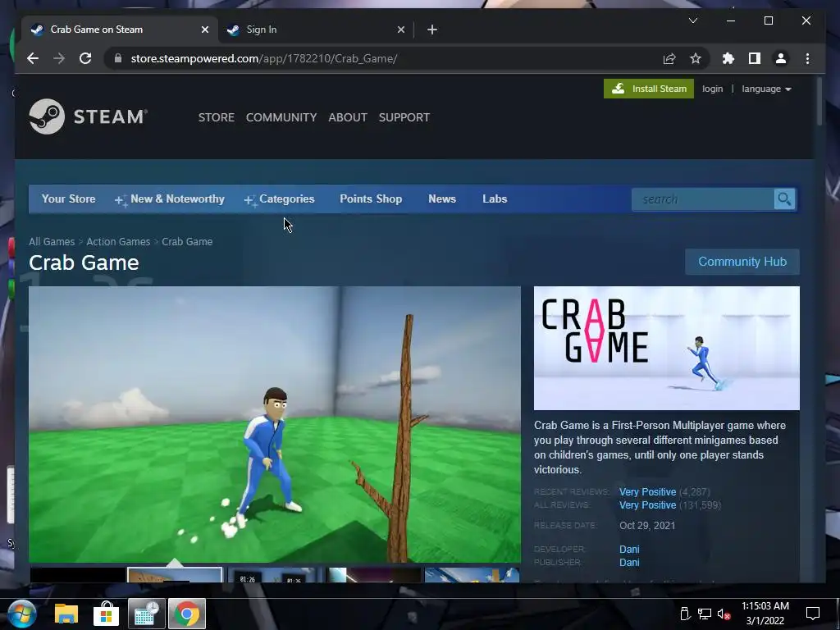Open File Explorer from the taskbar
The height and width of the screenshot is (630, 840).
[x=66, y=614]
